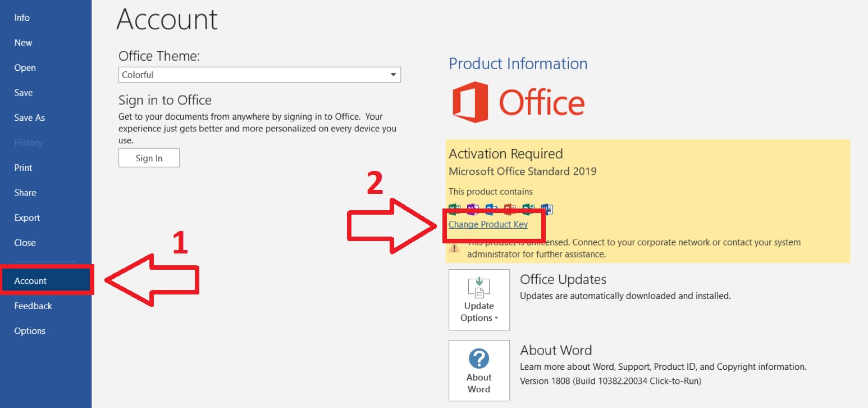Follow the Change Product Key link
The image size is (868, 408).
click(x=488, y=224)
